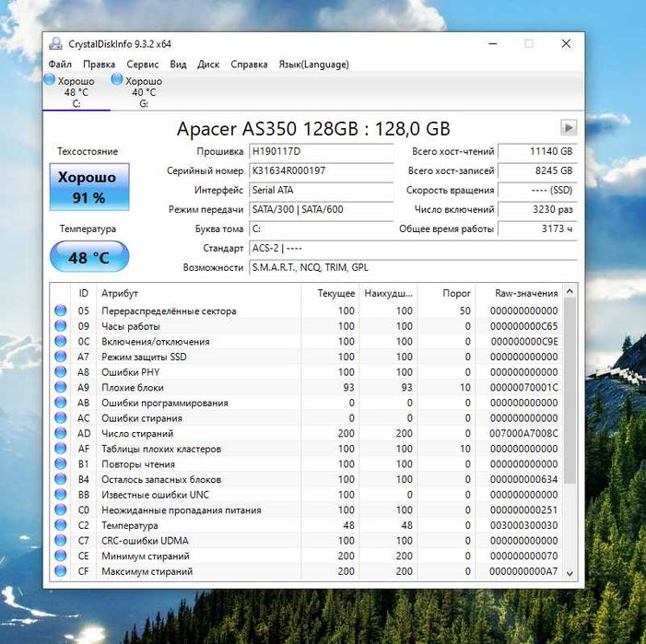Click status icon of row A7 Режим защиты SSD

coord(60,357)
